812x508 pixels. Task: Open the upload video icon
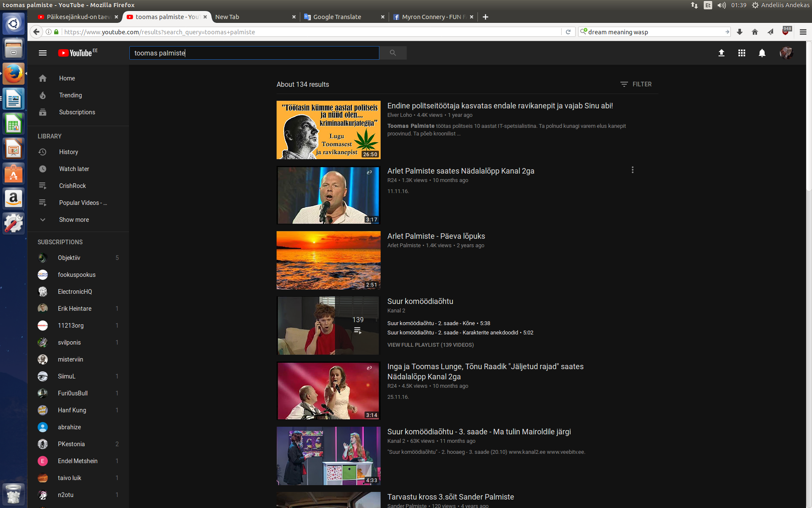(x=721, y=53)
